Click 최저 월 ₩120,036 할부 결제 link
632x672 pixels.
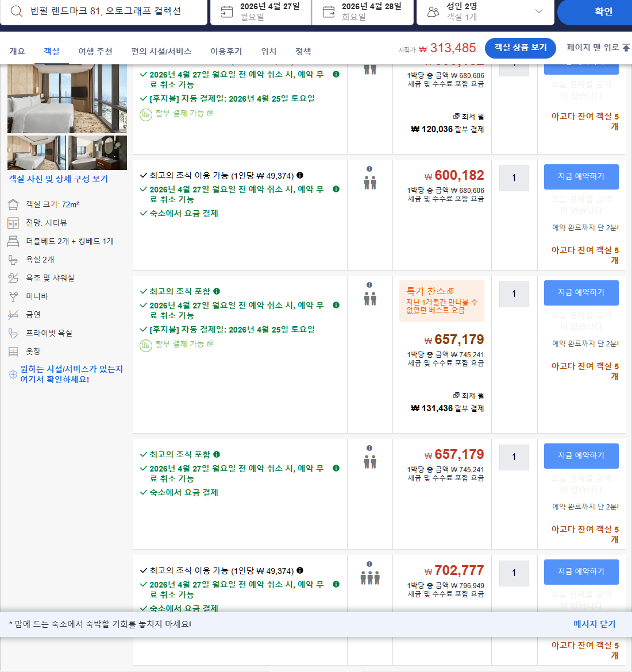coord(447,123)
